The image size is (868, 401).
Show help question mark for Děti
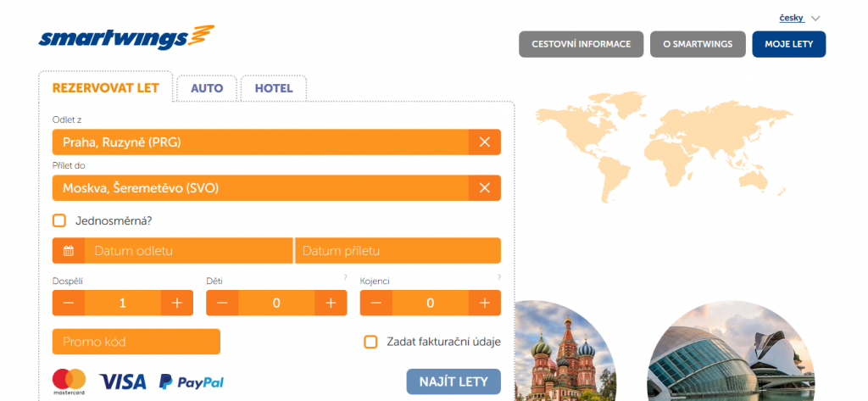point(345,277)
